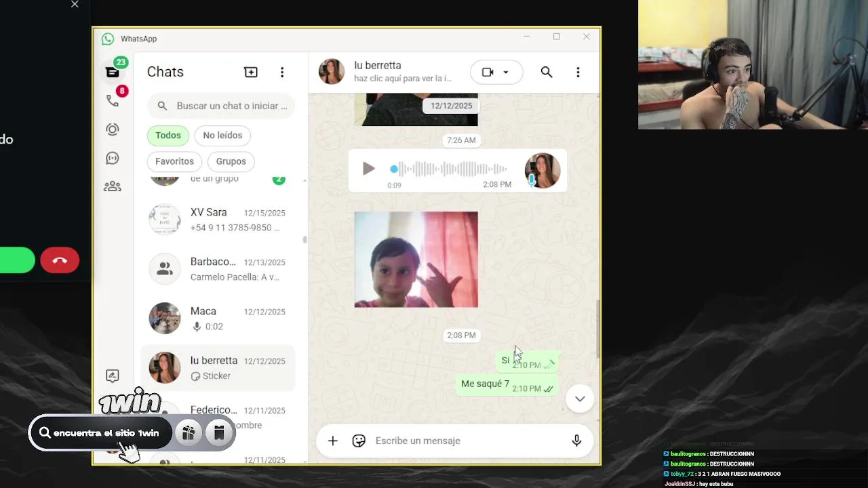Click the green accept call button
This screenshot has height=488, width=868.
[16, 260]
